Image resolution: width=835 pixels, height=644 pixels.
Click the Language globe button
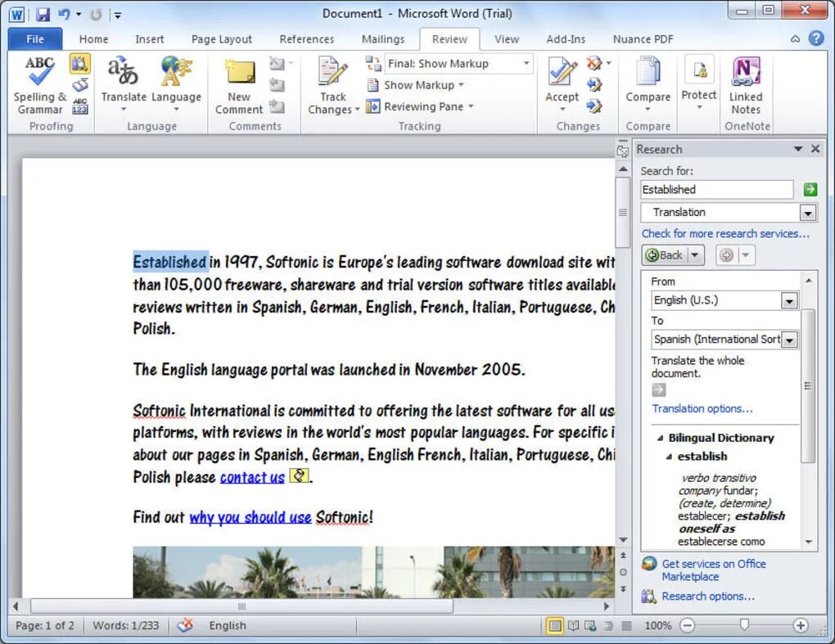176,84
